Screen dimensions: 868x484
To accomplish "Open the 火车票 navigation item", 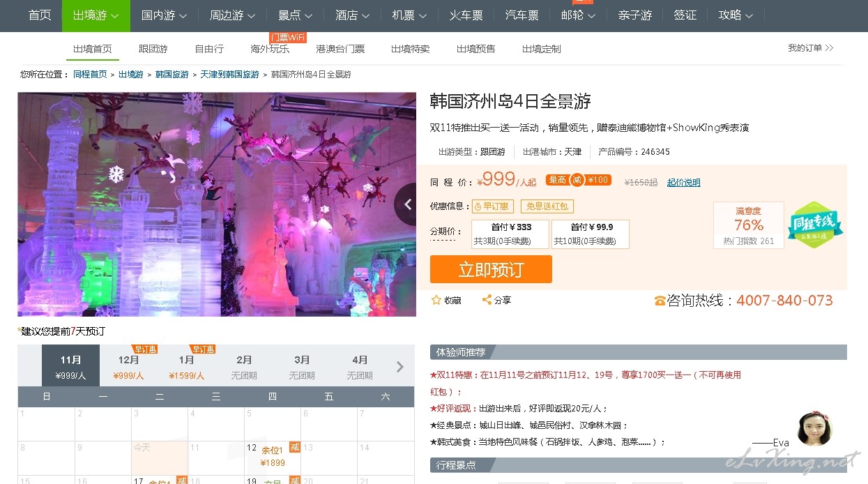I will (466, 15).
